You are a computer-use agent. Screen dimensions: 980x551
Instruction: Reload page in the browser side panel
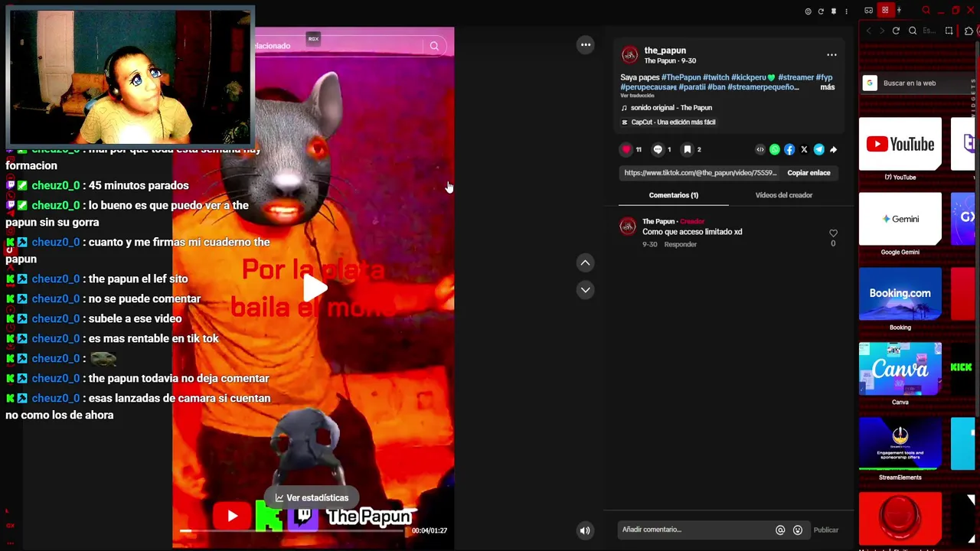896,31
